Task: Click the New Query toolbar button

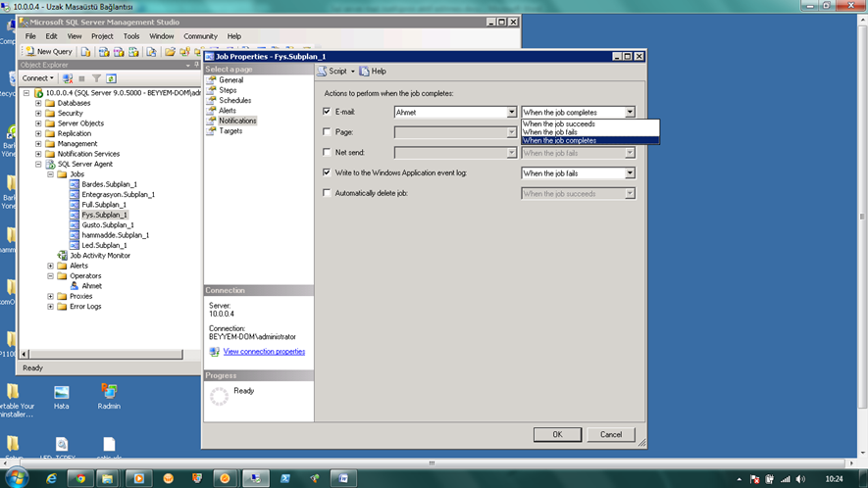Action: (49, 52)
